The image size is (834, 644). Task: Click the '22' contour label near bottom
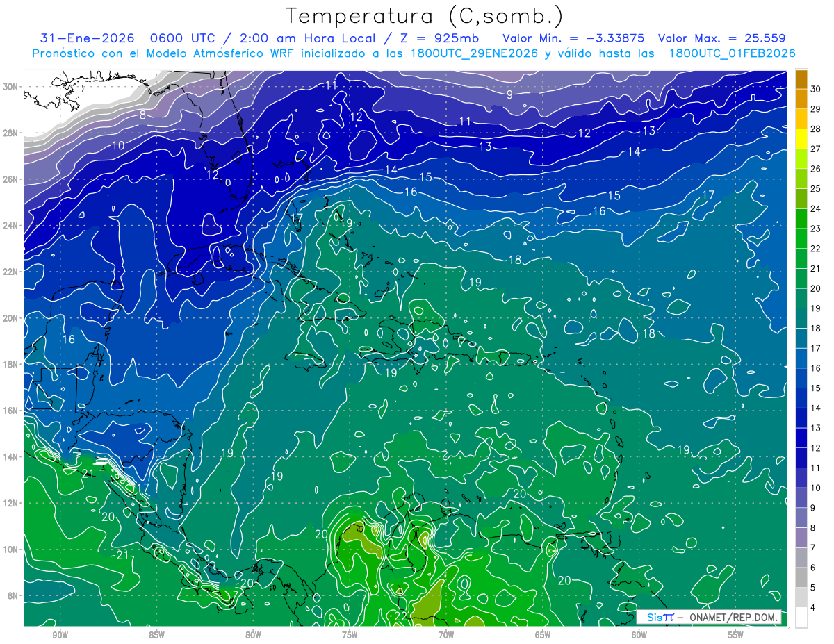[x=401, y=616]
